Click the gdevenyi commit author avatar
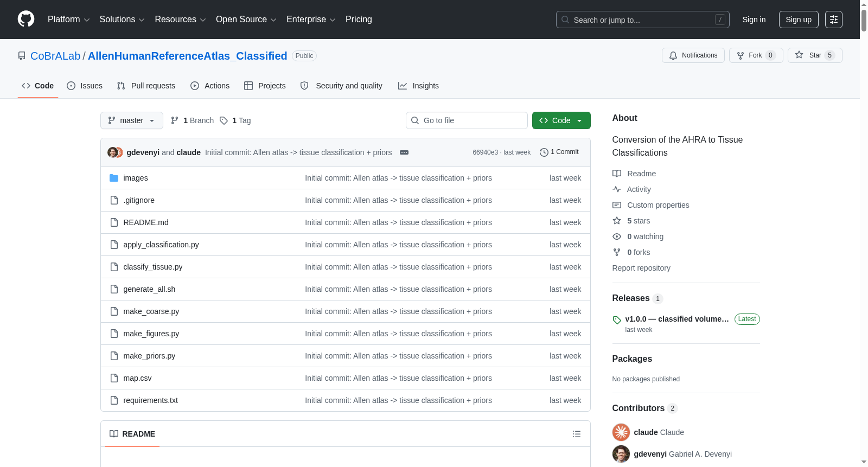868x467 pixels. [x=113, y=152]
